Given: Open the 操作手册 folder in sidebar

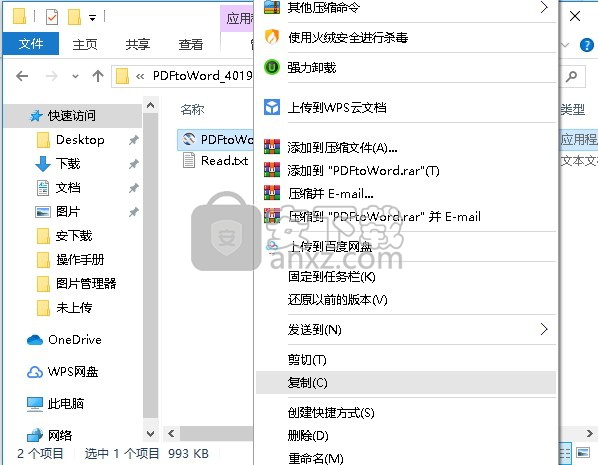Looking at the screenshot, I should pos(80,260).
